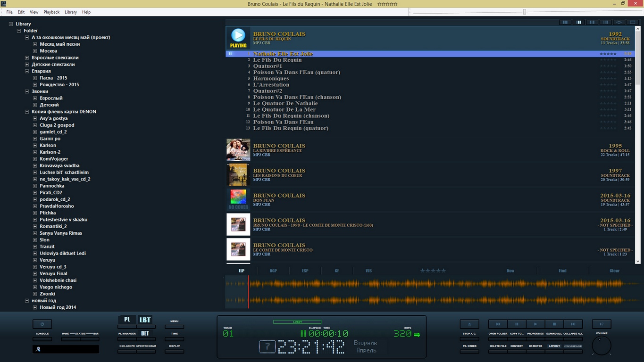
Task: Click the power button above Console
Action: pos(42,324)
